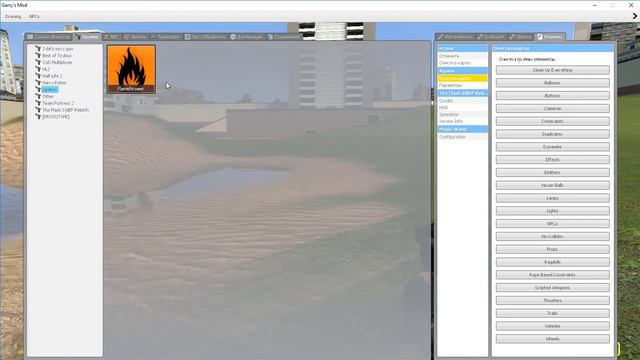Open Configuration under Magic Wand
The height and width of the screenshot is (360, 640).
(x=462, y=137)
